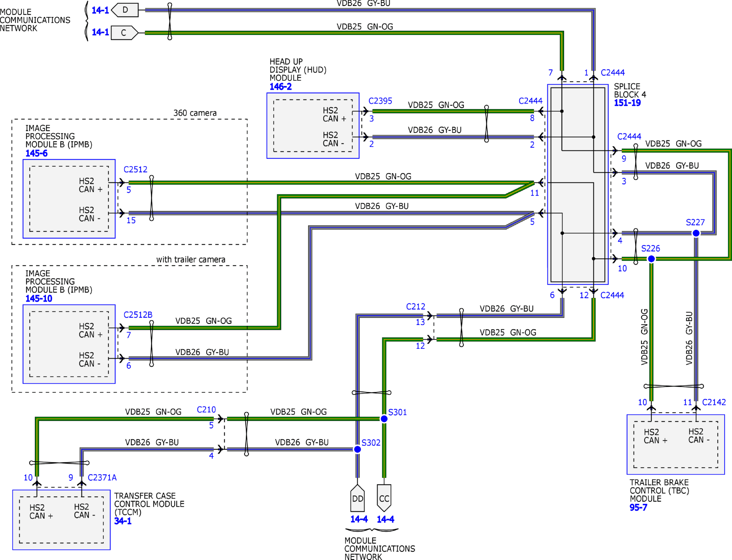The image size is (732, 560).
Task: Open TBC module page reference 95-7
Action: coord(638,507)
